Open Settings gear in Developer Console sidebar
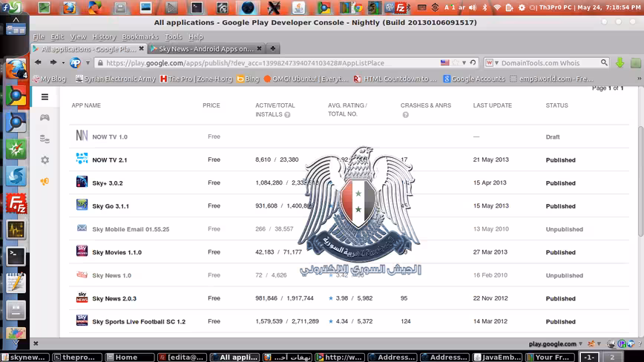Image resolution: width=644 pixels, height=362 pixels. click(45, 160)
